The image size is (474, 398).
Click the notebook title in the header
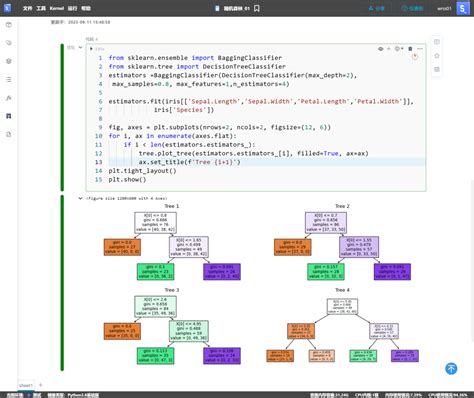[237, 8]
